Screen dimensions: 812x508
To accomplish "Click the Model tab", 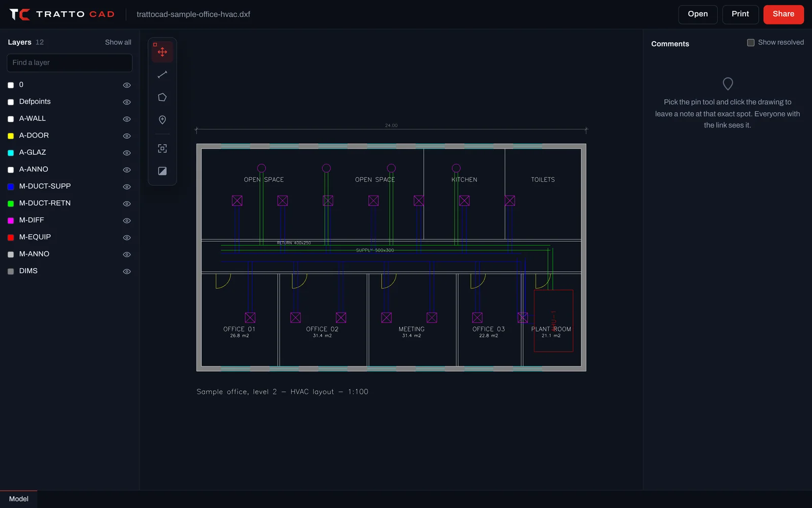I will coord(19,499).
